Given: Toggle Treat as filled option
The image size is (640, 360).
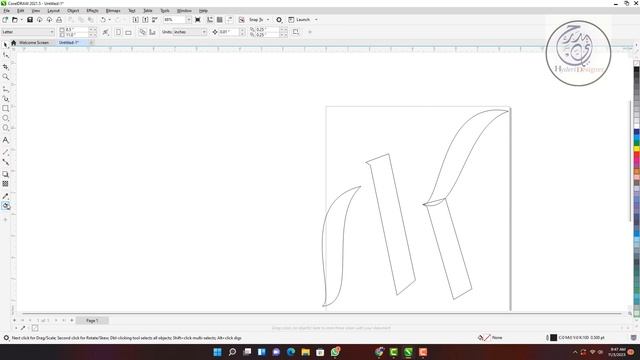Looking at the screenshot, I should 296,32.
